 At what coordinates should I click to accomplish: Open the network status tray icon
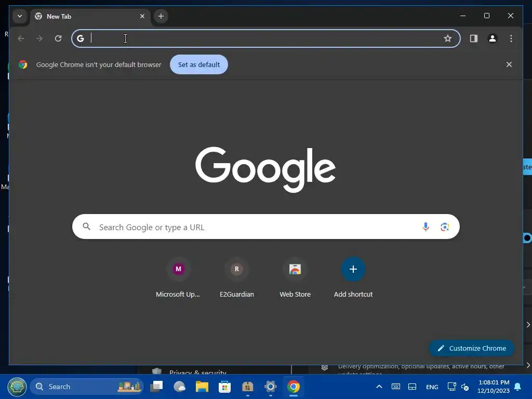pos(451,387)
